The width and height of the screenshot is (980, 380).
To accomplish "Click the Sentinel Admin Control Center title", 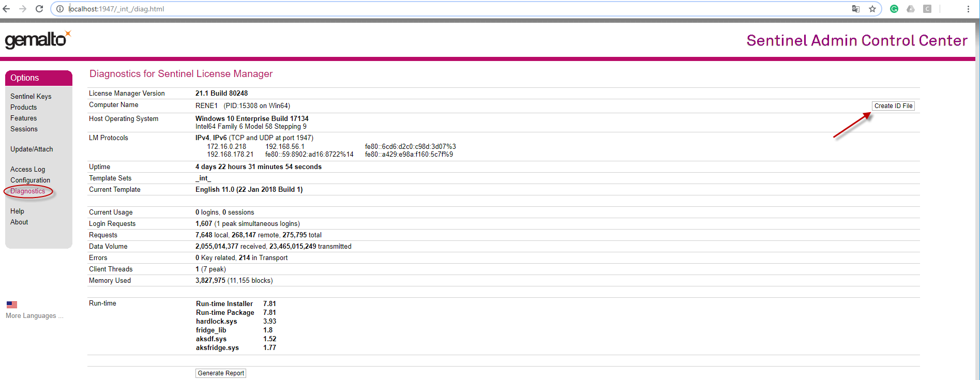I will 857,40.
